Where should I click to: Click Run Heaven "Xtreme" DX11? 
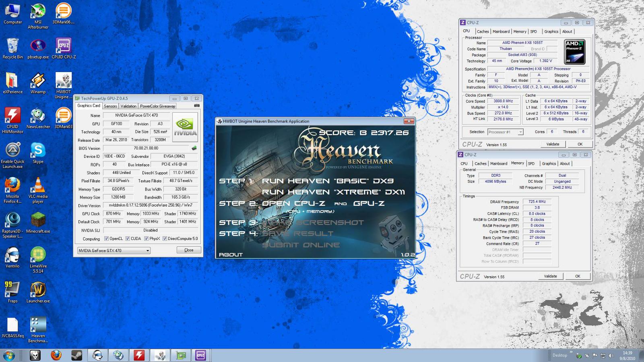[333, 192]
